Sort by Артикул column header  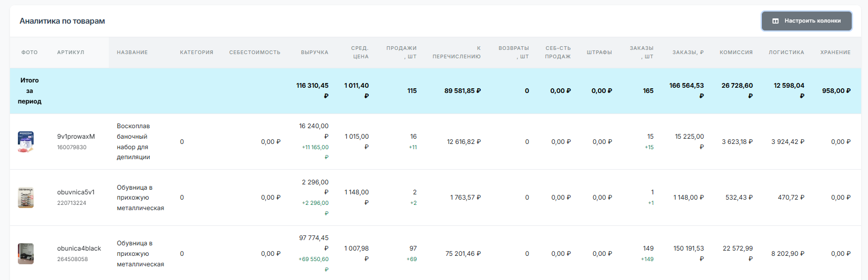tap(70, 53)
